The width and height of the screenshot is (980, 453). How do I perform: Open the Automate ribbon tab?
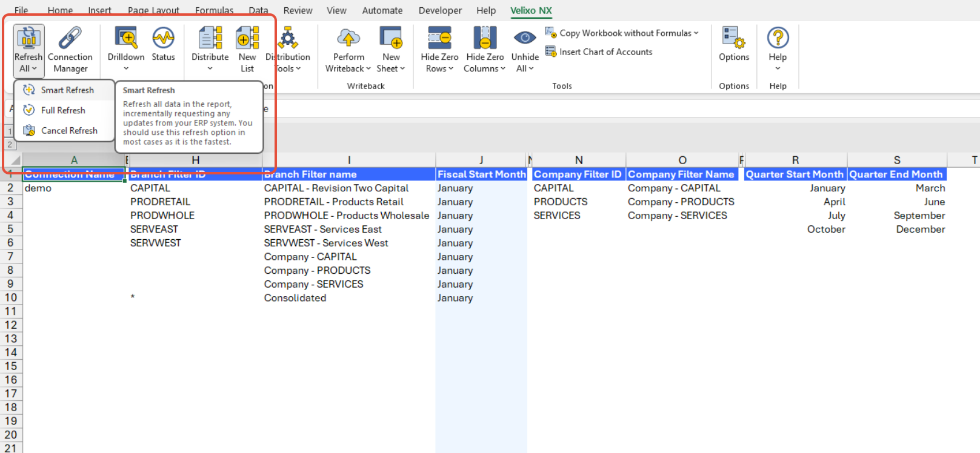coord(382,10)
